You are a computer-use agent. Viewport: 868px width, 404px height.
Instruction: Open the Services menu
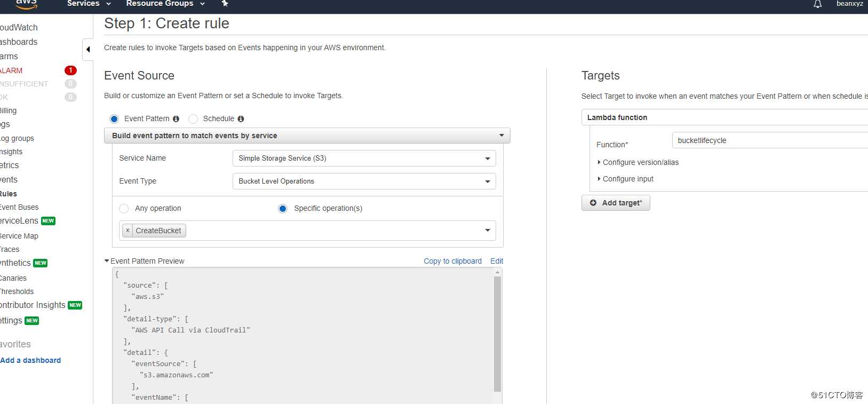click(89, 4)
